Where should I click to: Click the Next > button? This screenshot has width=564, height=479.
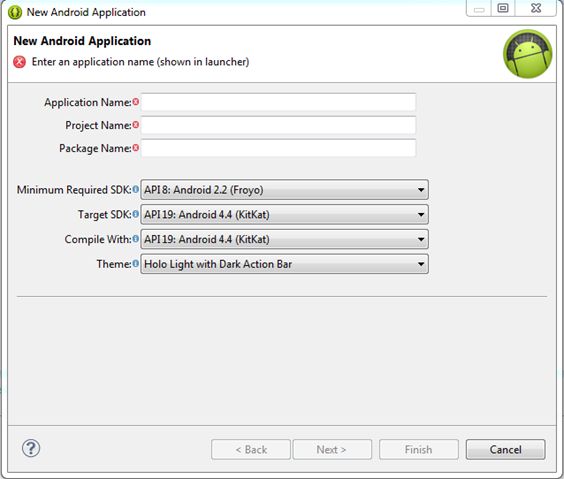[x=332, y=450]
